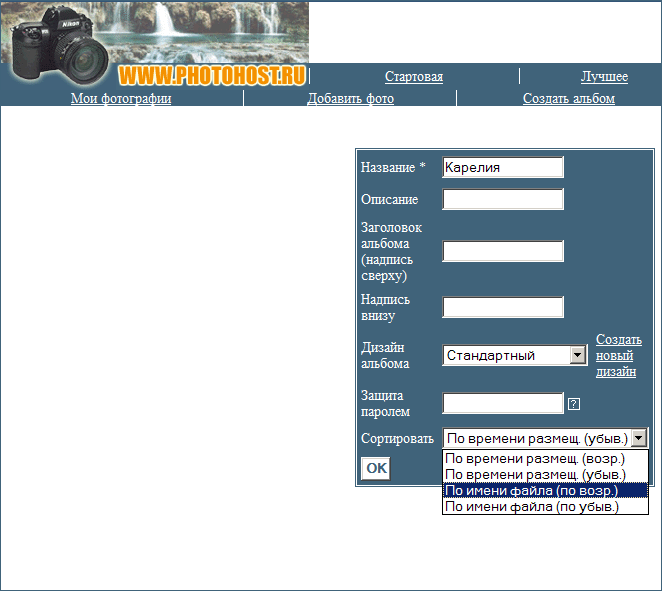Choose По времени размещ. (убыв.) in list
662x591 pixels.
(x=545, y=474)
